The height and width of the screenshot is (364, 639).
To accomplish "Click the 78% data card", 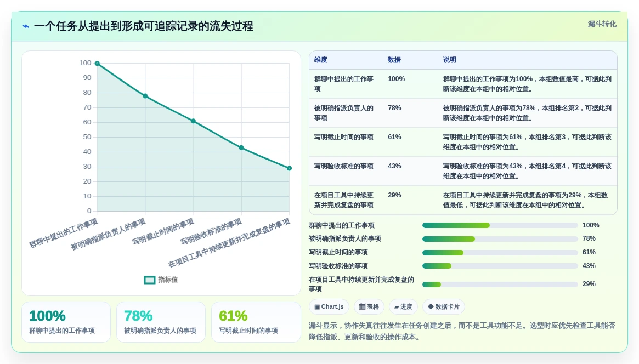I will [161, 322].
